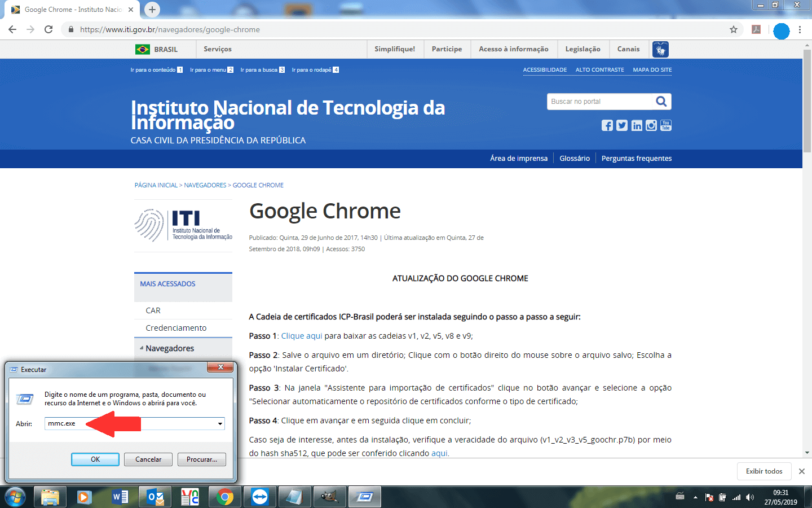The height and width of the screenshot is (508, 812).
Task: Enable ALTO CONTRASTE mode
Action: point(600,70)
